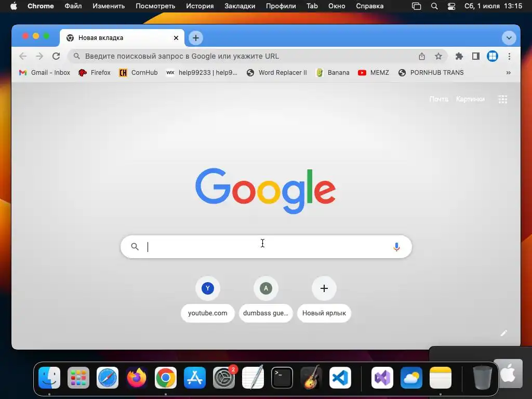Open the История menu
Image resolution: width=532 pixels, height=399 pixels.
pos(200,6)
